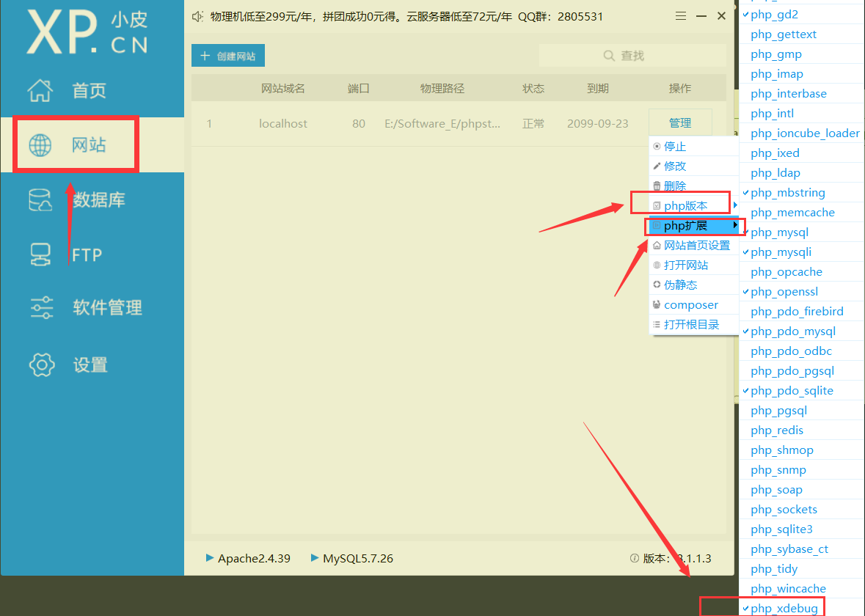Select 打开网站 from the menu
This screenshot has height=616, width=865.
(x=693, y=265)
